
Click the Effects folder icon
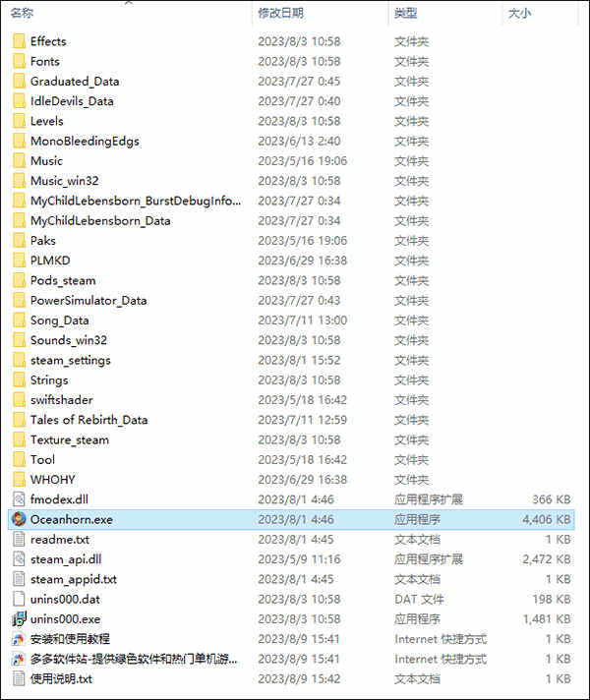coord(19,41)
